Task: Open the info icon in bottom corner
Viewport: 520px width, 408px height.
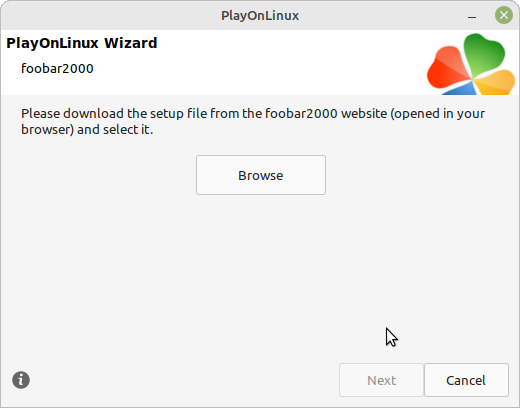Action: pos(21,380)
